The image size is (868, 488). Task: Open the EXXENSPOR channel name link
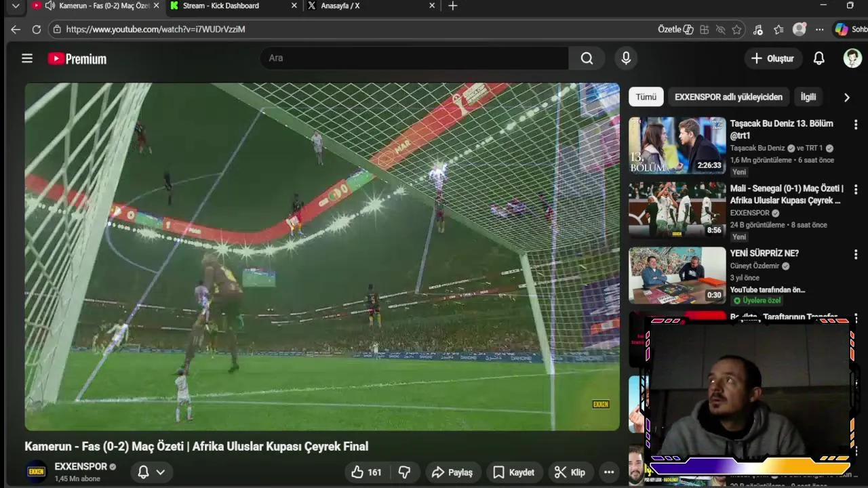point(81,467)
